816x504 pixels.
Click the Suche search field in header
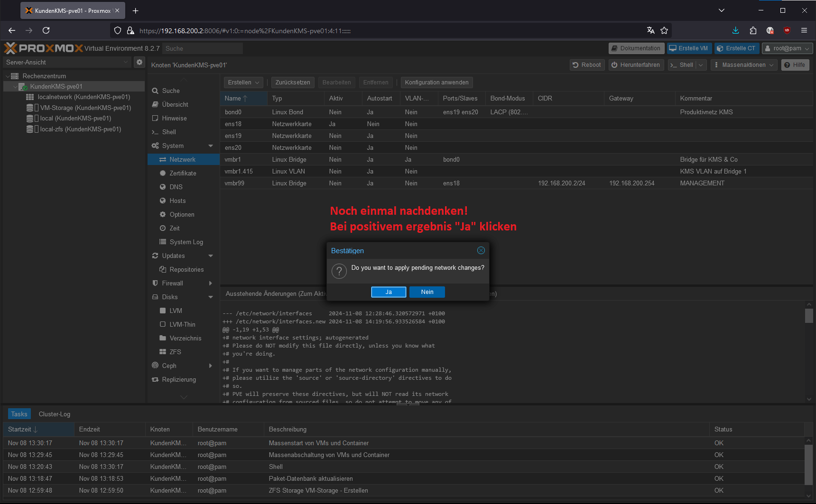point(202,48)
